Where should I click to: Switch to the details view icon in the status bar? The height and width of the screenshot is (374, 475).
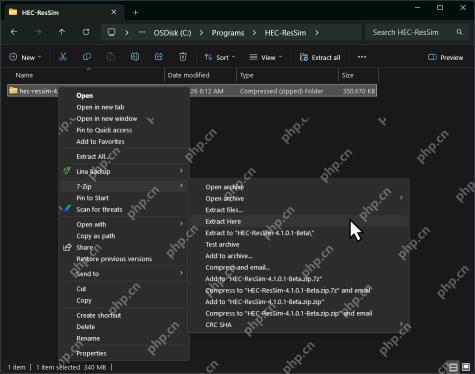pyautogui.click(x=453, y=367)
